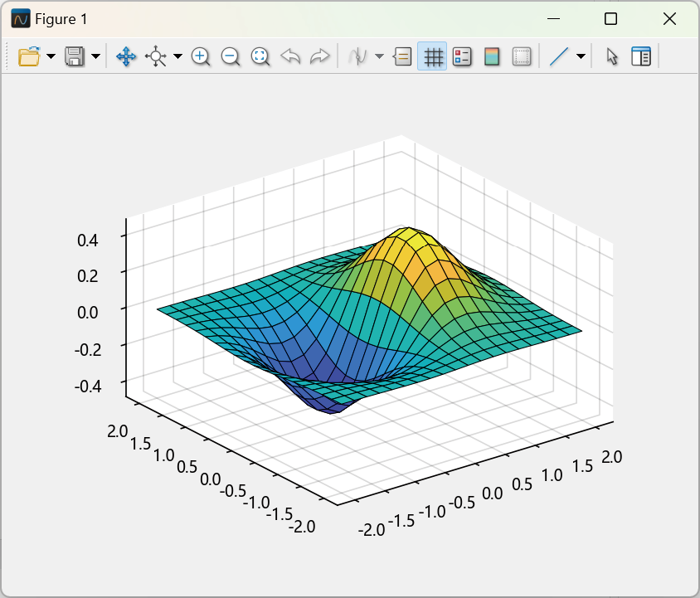This screenshot has width=700, height=598.
Task: Select the Rotate 3D view tool
Action: [156, 56]
